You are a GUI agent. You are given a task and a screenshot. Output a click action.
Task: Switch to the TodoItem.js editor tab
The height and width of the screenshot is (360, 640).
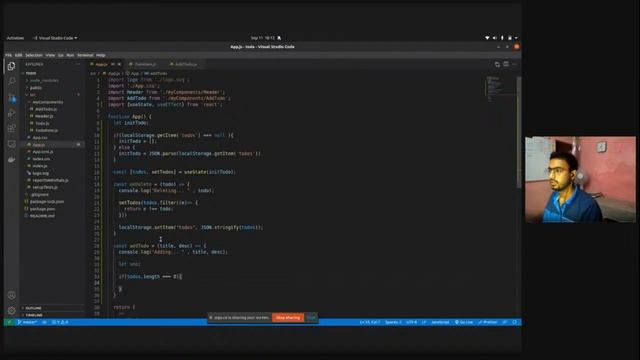click(145, 64)
